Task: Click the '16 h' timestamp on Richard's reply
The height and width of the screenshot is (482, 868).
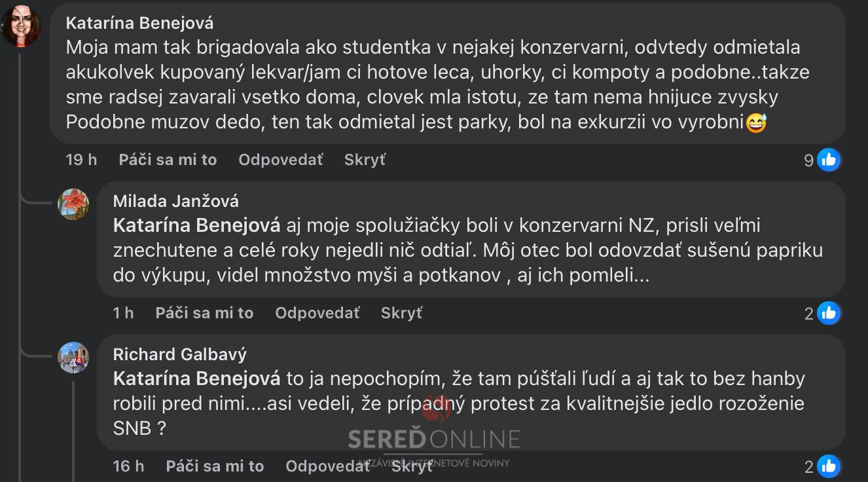Action: coord(128,466)
